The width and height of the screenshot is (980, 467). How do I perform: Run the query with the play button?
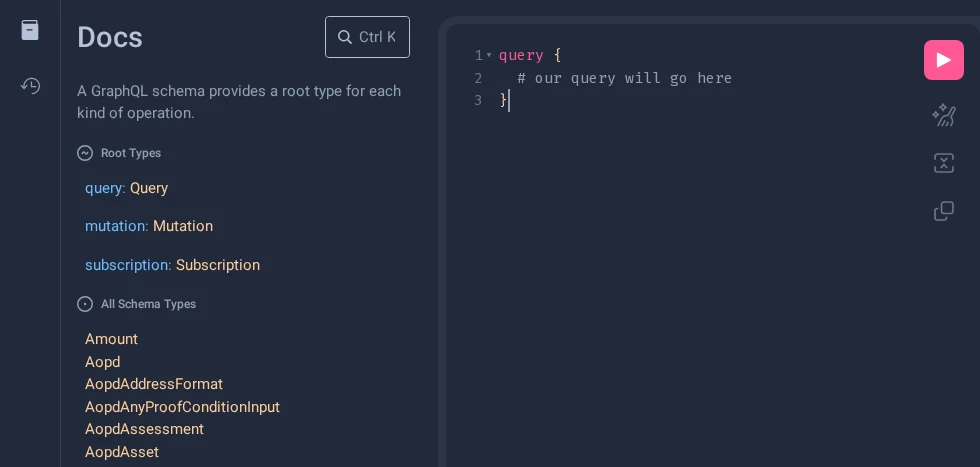(x=944, y=60)
